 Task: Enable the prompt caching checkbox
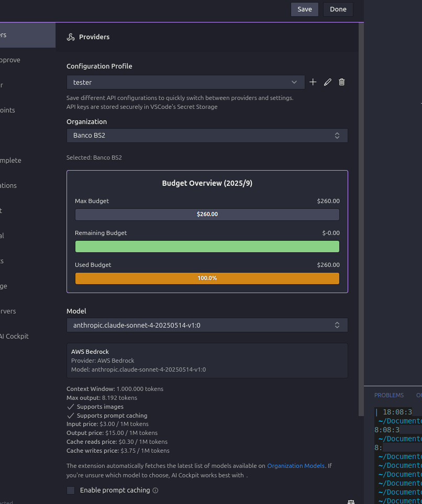click(71, 490)
